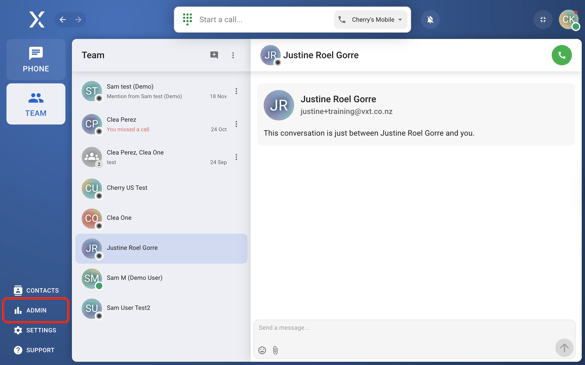Click email justine+training@vxt.co.nz
This screenshot has width=585, height=365.
(x=346, y=112)
